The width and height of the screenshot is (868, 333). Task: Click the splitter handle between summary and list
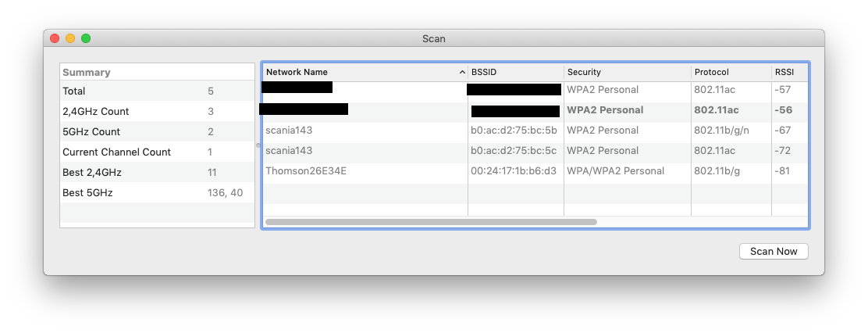[258, 145]
